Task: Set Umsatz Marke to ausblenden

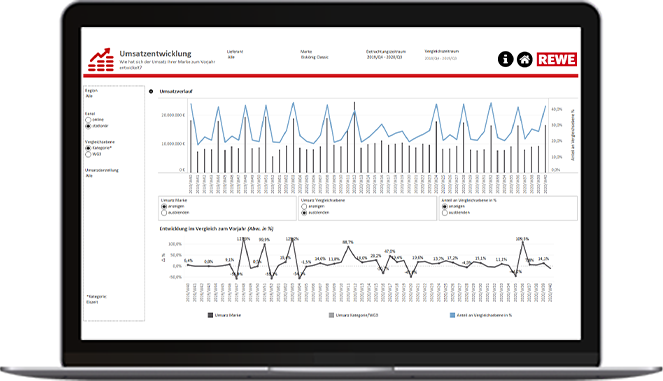Action: tap(164, 213)
